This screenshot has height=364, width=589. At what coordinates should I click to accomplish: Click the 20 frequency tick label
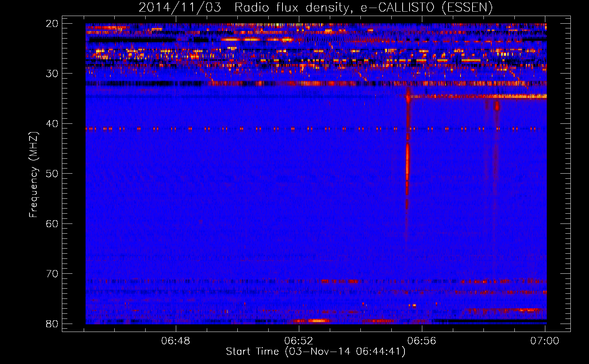52,24
